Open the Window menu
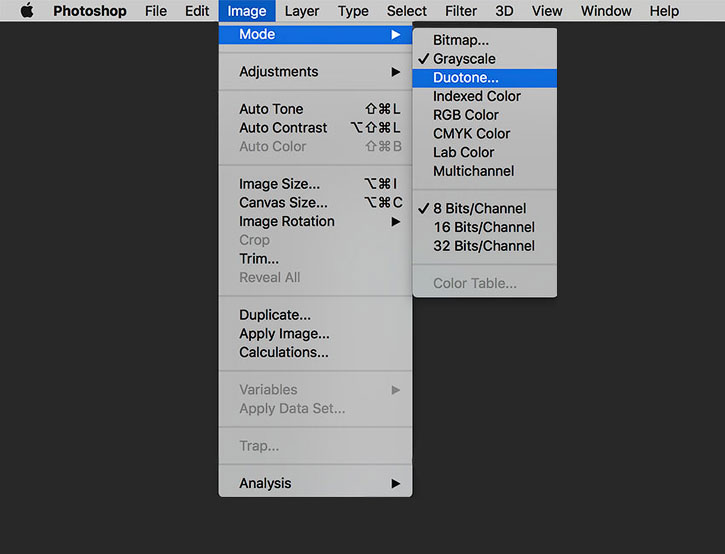This screenshot has height=554, width=725. tap(606, 11)
